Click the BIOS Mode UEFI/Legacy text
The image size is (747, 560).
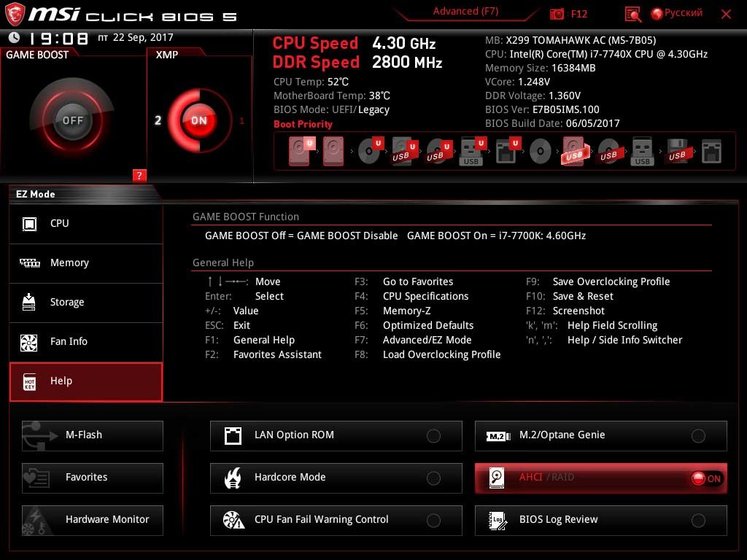[x=331, y=110]
